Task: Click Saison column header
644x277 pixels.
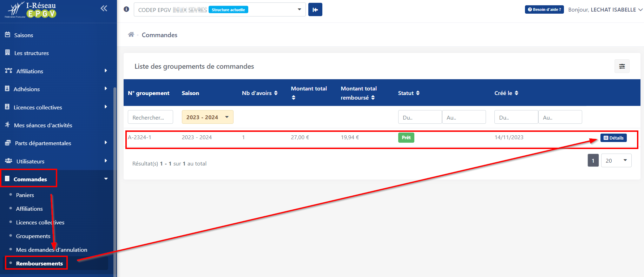Action: tap(190, 93)
